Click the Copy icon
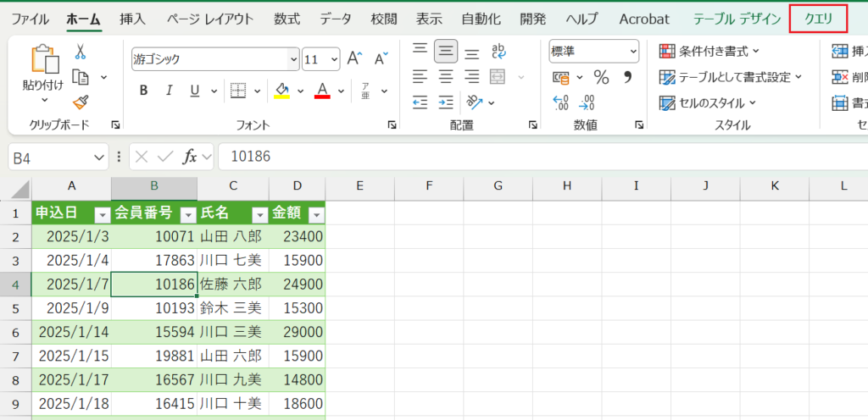Screen dimensions: 868x420 (x=81, y=77)
